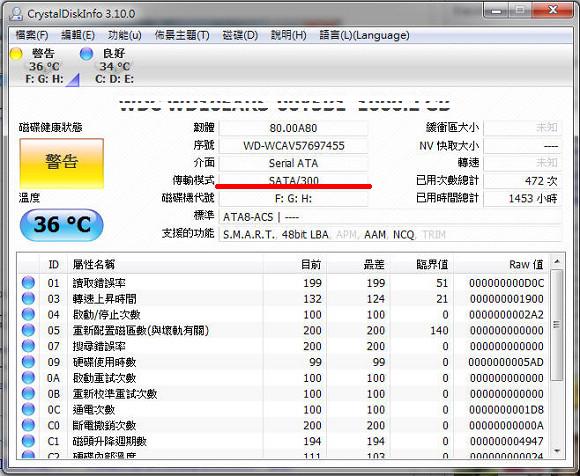
Task: Click status orb for attribute 0B row
Action: pos(28,394)
